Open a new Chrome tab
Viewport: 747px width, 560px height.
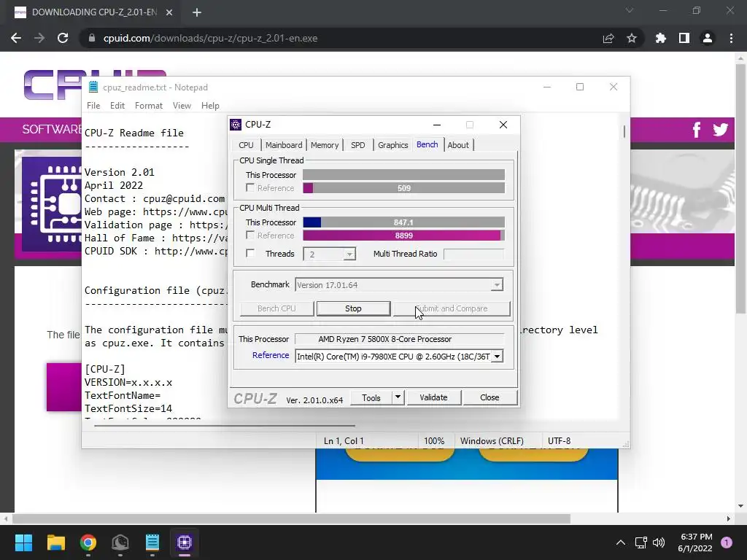pos(197,12)
